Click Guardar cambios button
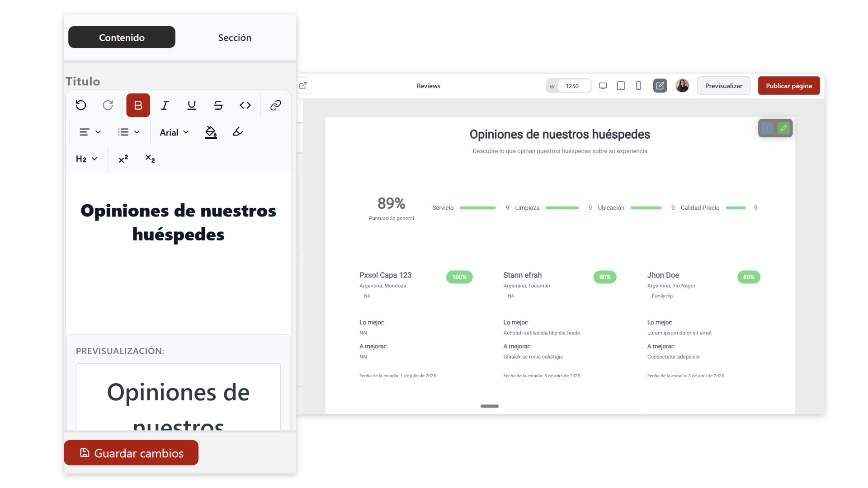 (x=131, y=453)
